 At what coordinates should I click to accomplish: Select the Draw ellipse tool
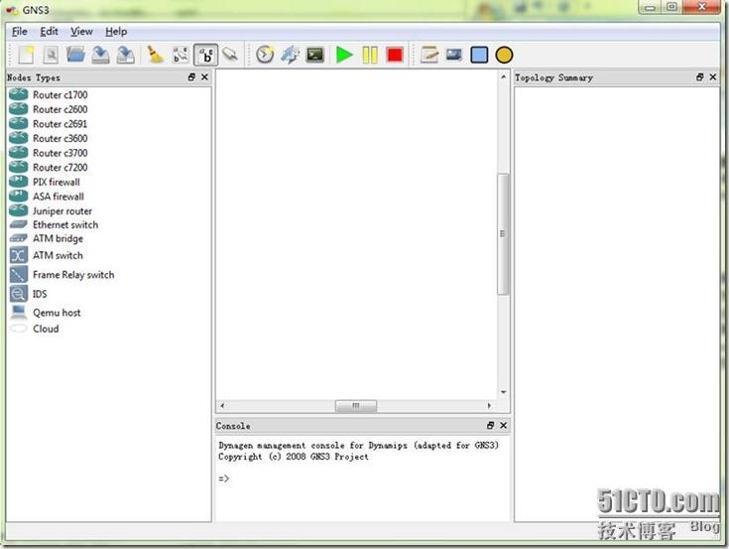(x=504, y=55)
